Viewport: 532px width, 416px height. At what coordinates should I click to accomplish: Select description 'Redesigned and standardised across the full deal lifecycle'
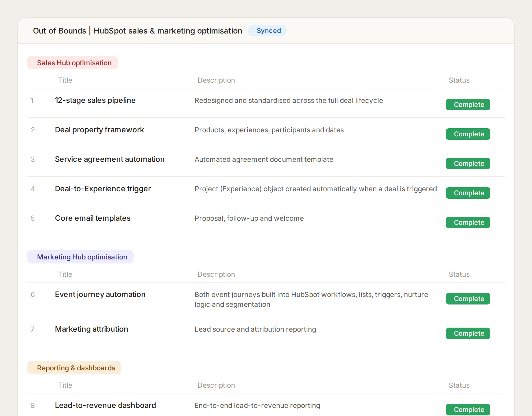[289, 101]
